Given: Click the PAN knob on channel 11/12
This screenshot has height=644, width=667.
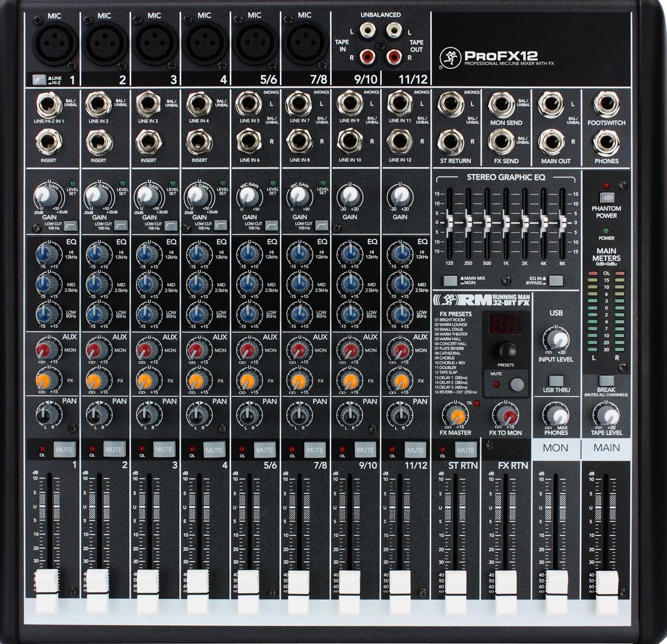Looking at the screenshot, I should point(400,414).
